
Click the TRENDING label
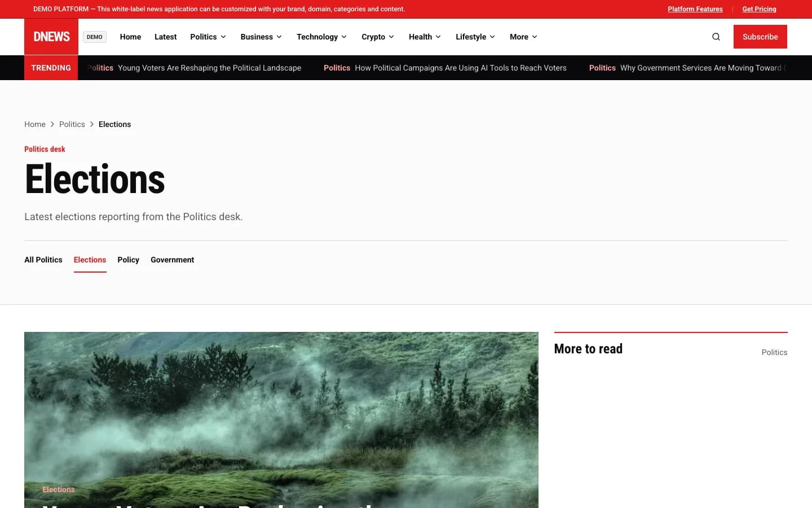[51, 68]
